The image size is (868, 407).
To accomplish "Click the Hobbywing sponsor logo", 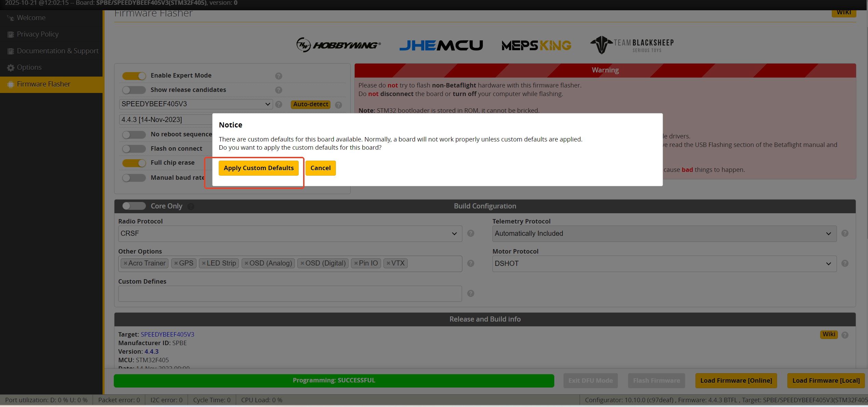I will click(x=338, y=45).
